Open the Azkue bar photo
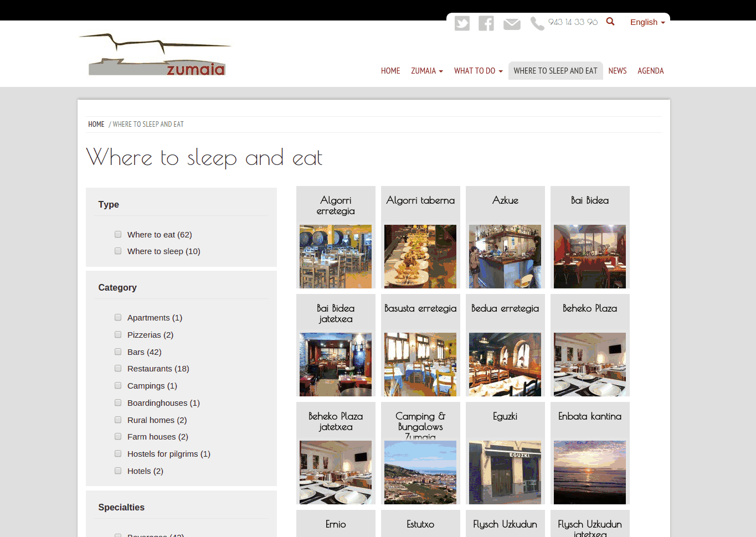The width and height of the screenshot is (756, 537). (505, 256)
